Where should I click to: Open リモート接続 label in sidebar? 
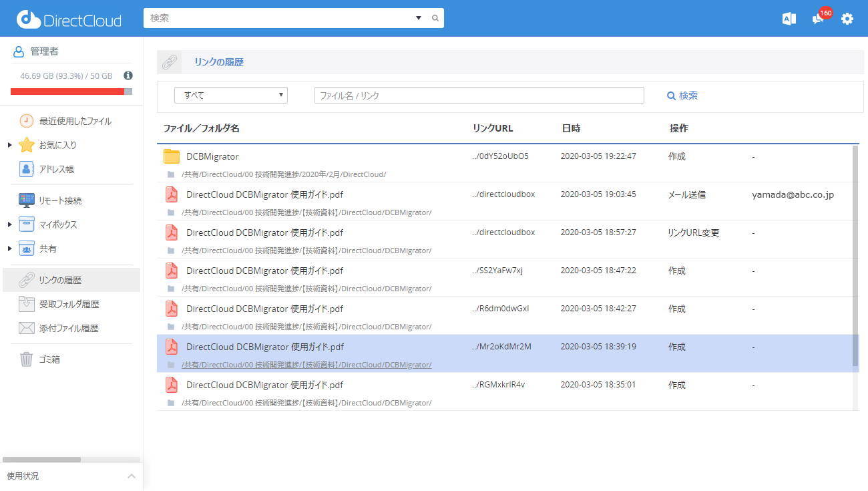[x=61, y=200]
